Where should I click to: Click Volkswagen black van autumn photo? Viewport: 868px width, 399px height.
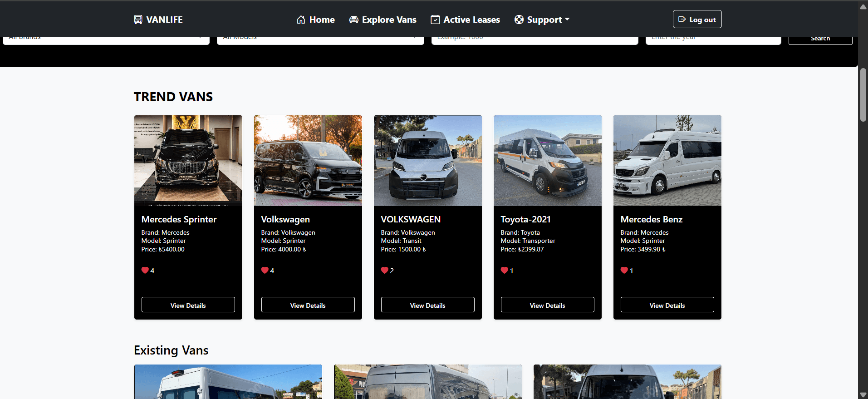click(308, 161)
